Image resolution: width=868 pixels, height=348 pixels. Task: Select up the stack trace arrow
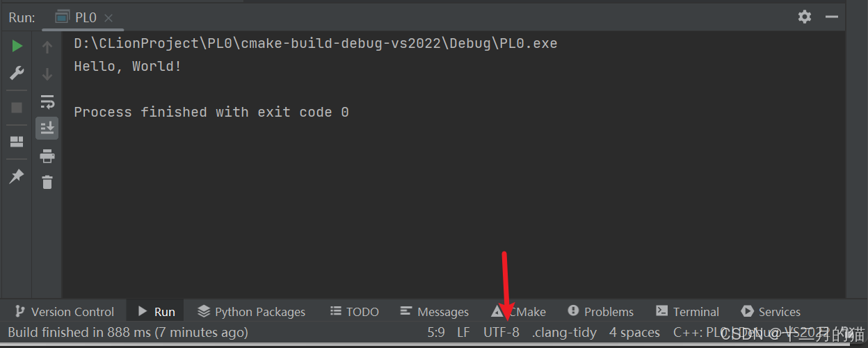pos(47,47)
